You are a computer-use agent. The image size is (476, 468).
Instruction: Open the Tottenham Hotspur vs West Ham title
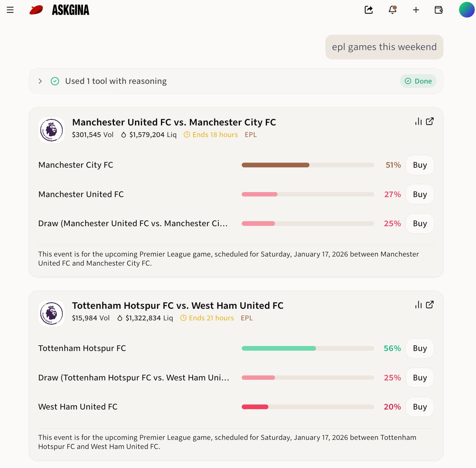tap(178, 306)
